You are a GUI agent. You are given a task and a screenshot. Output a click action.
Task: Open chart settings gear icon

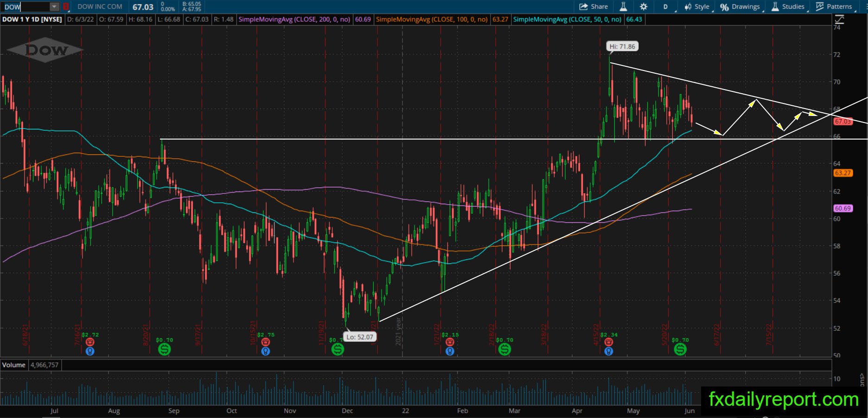tap(644, 6)
